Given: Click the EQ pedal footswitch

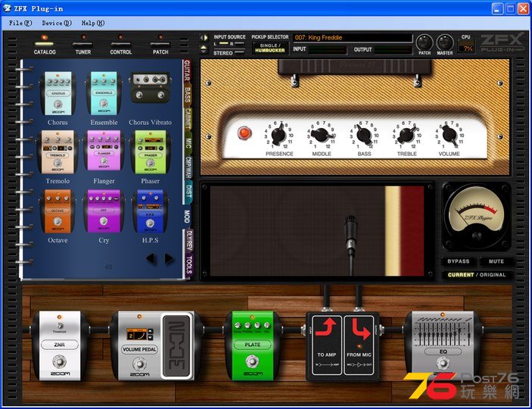Looking at the screenshot, I should pyautogui.click(x=443, y=363).
